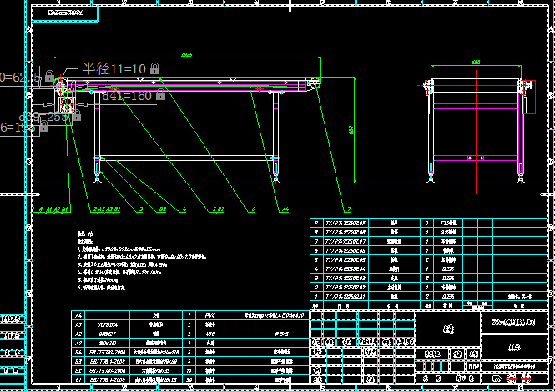Select the lock icon beside the 255 constraint

point(76,116)
